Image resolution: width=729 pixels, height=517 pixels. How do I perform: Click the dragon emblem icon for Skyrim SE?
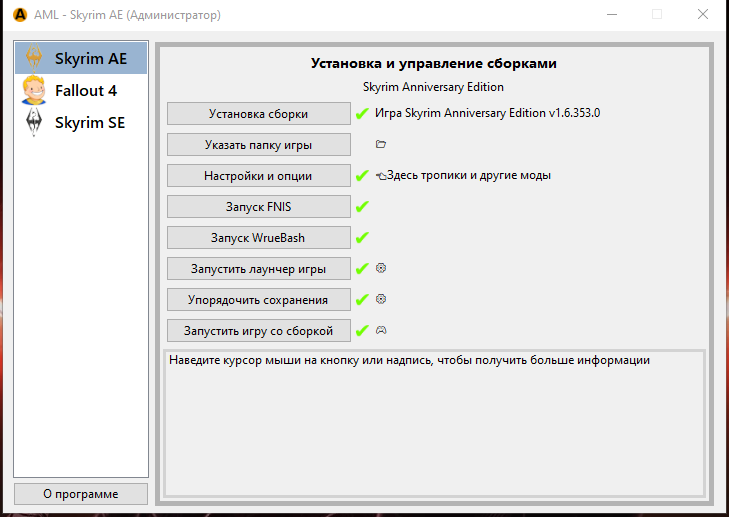click(34, 123)
